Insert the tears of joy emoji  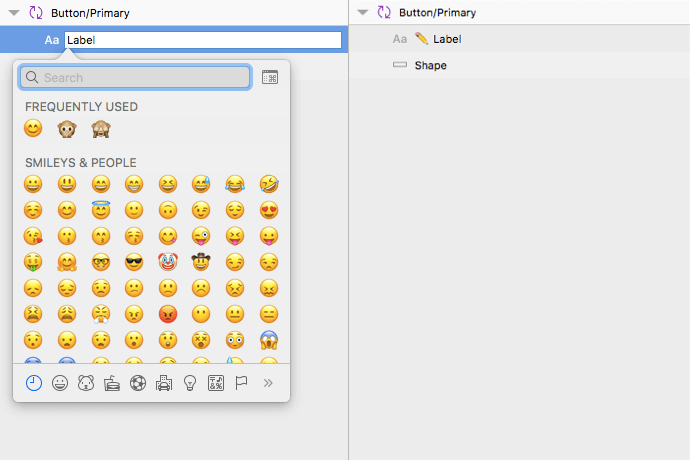point(235,184)
